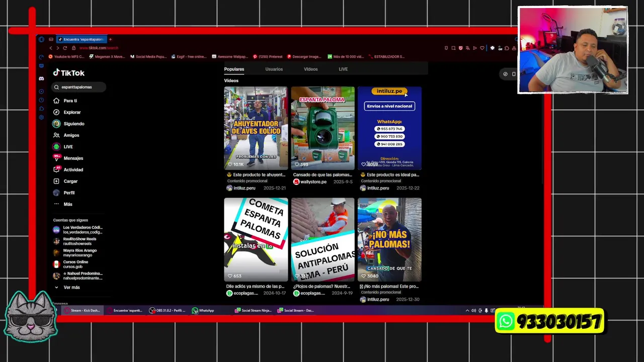Switch to the LIVE search tab
The width and height of the screenshot is (644, 362).
click(343, 69)
